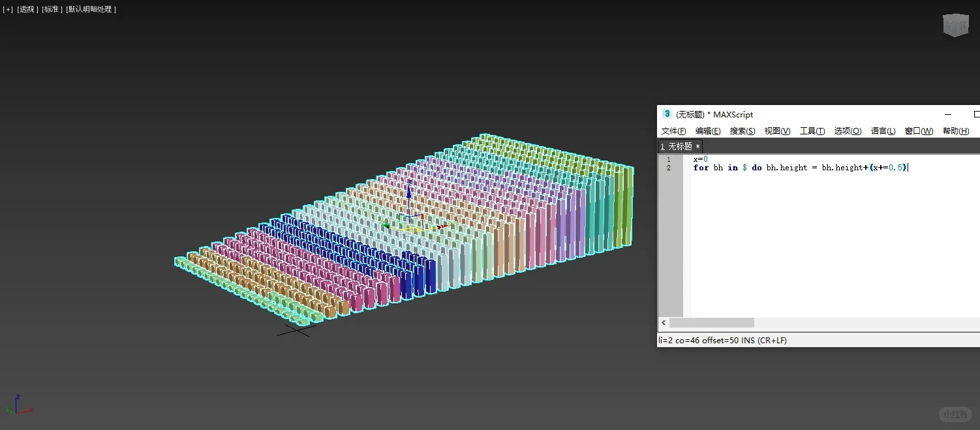Open the [+] viewport configuration menu
This screenshot has height=430, width=980.
pos(7,9)
